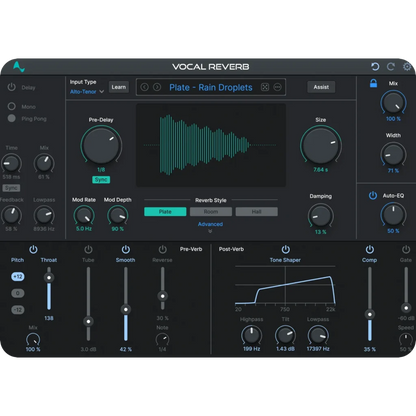Click the Gate slider handle
The height and width of the screenshot is (416, 416).
pos(406,308)
